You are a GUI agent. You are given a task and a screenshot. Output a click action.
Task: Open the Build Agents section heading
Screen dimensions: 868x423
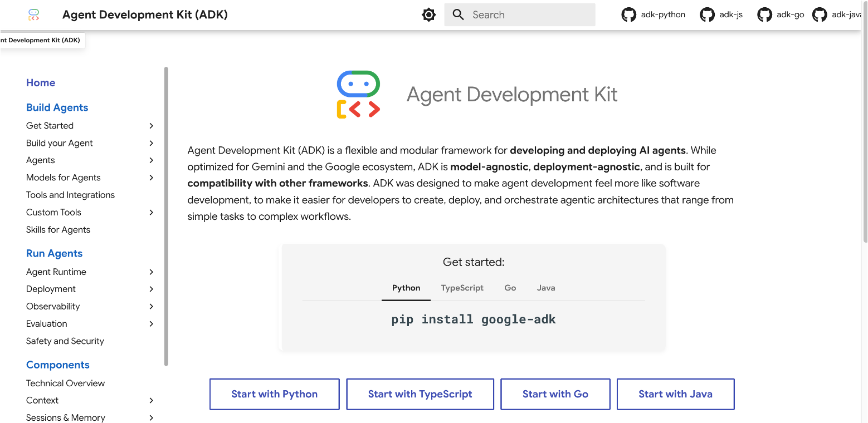(57, 107)
